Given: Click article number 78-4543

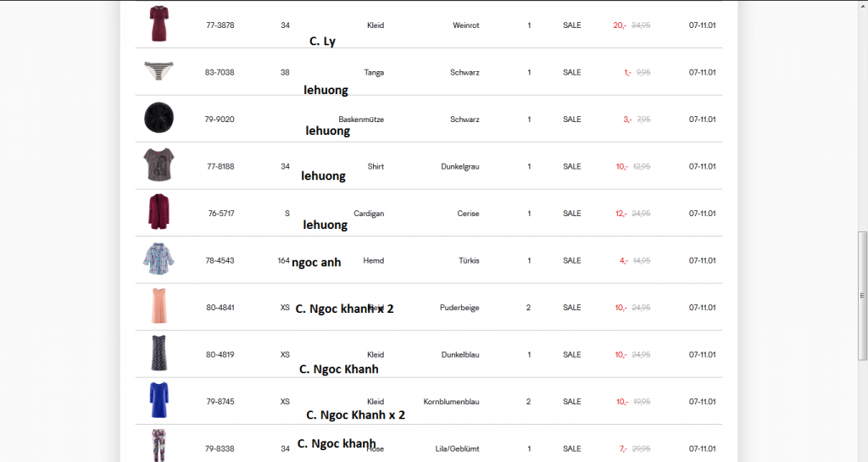Looking at the screenshot, I should [220, 260].
